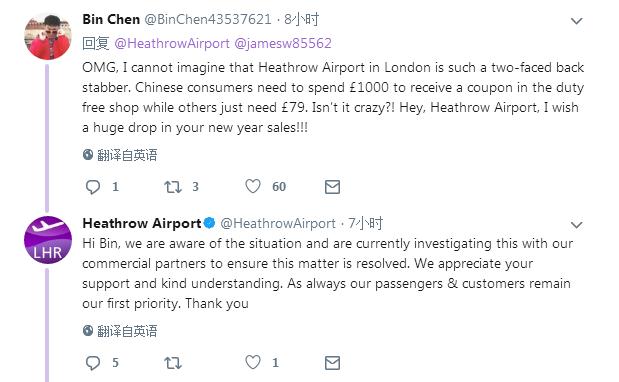
Task: Retweet Bin Chen's tweet
Action: [173, 187]
